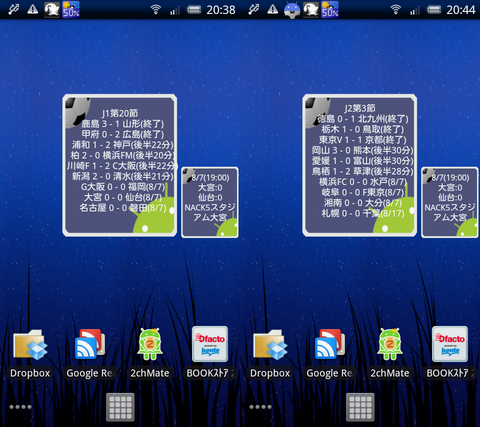Viewport: 480px width, 427px height.
Task: Tap the 大宮 vs 仙台 match widget beside J1 scores
Action: tap(210, 202)
